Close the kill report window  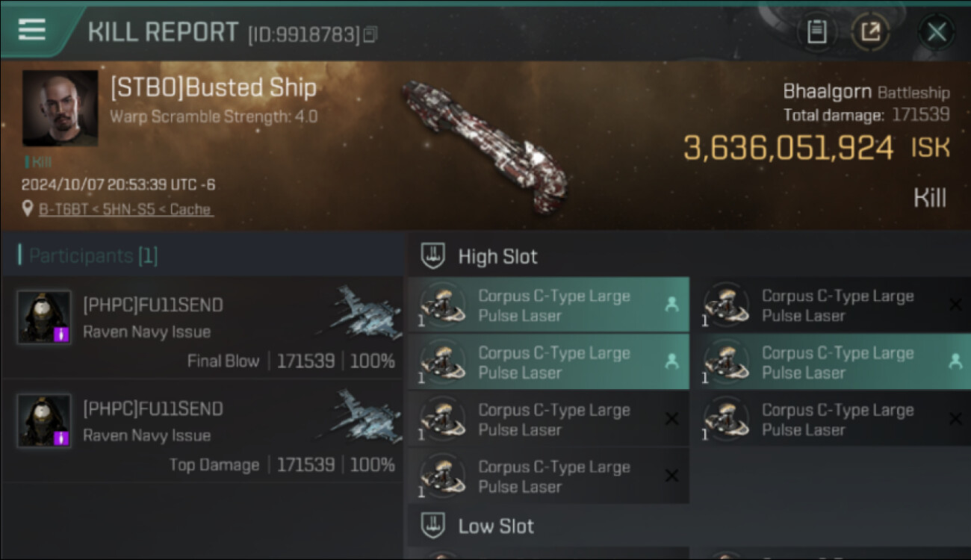click(x=936, y=32)
